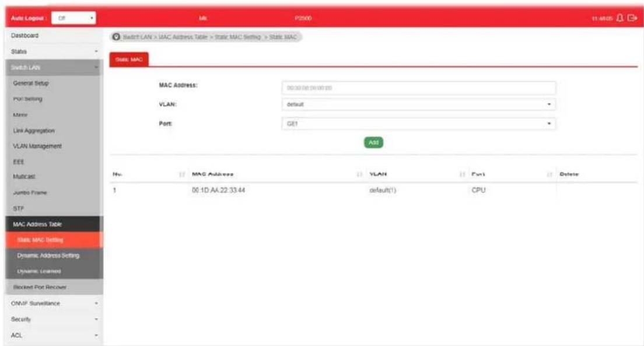Screen dimensions: 644x346
Task: Select MAC Address Table menu item
Action: pos(52,225)
